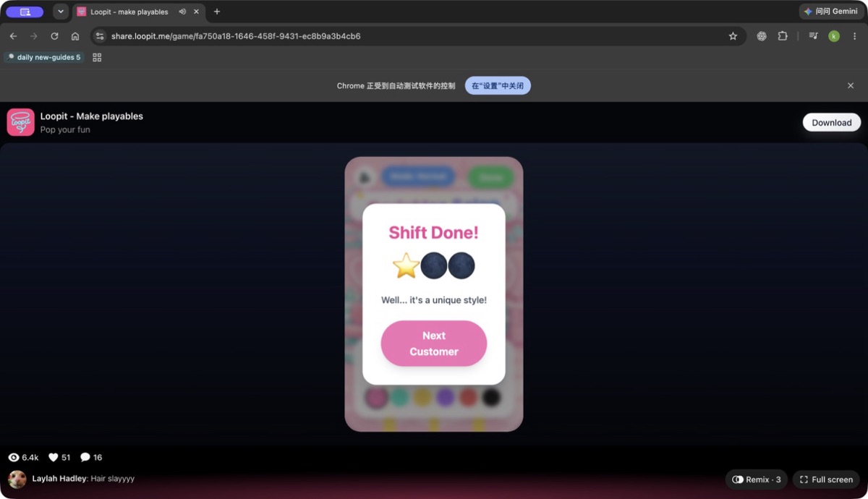Open the Extensions puzzle icon
Image resolution: width=868 pixels, height=499 pixels.
point(783,36)
